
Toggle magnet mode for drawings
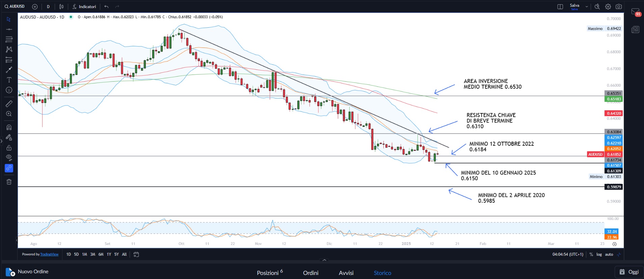tap(9, 128)
